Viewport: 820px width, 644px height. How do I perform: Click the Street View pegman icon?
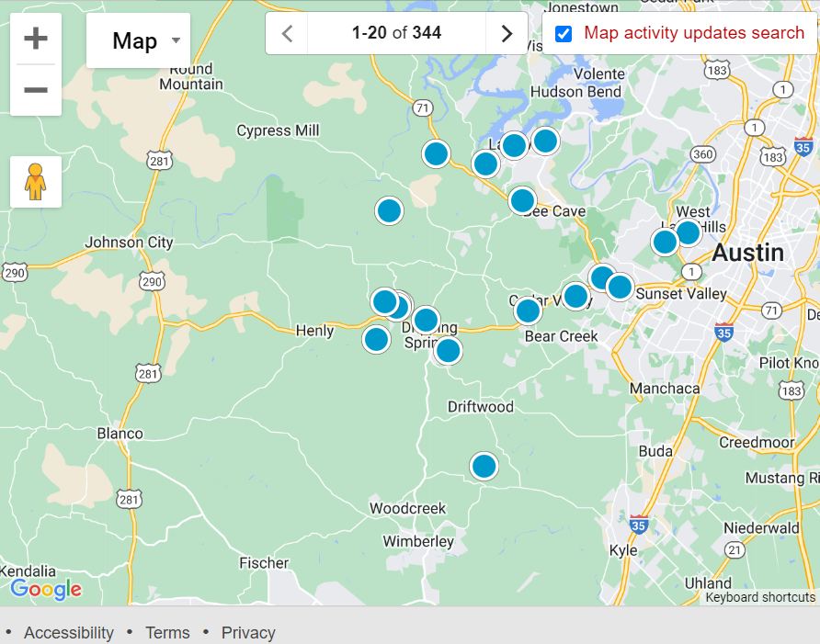(36, 182)
